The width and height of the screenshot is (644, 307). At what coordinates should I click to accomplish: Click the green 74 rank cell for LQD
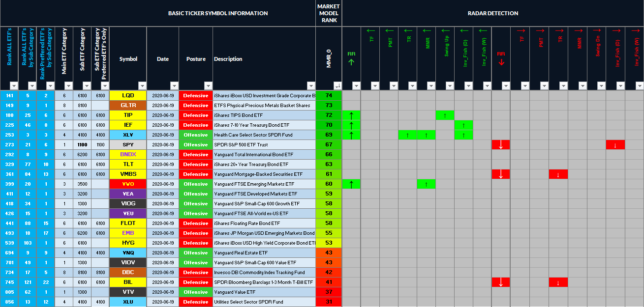[x=329, y=95]
